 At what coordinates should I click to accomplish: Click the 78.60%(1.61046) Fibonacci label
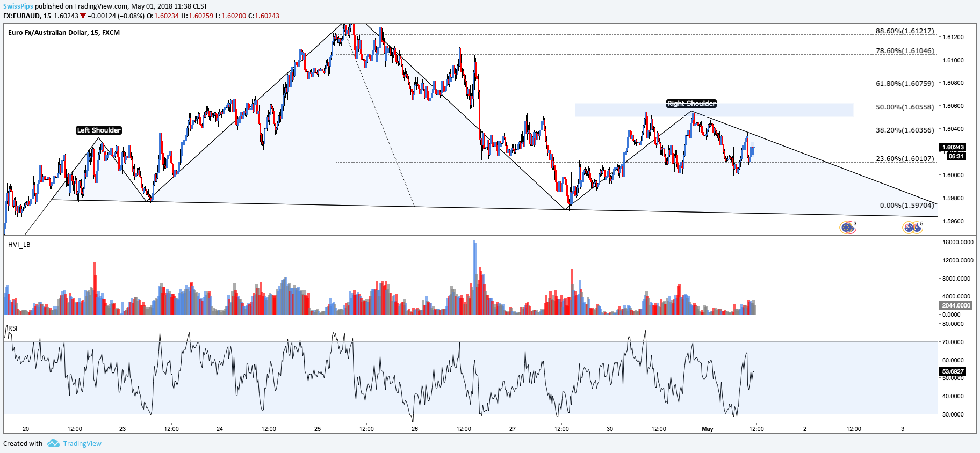click(905, 51)
